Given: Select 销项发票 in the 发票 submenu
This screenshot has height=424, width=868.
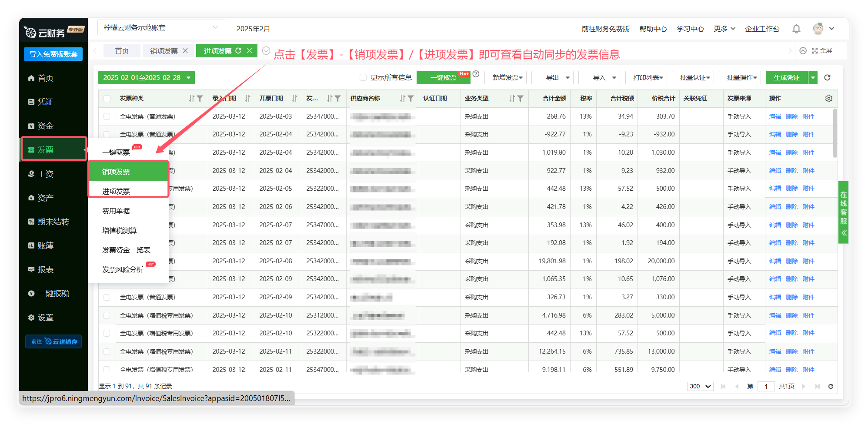Looking at the screenshot, I should click(x=128, y=172).
